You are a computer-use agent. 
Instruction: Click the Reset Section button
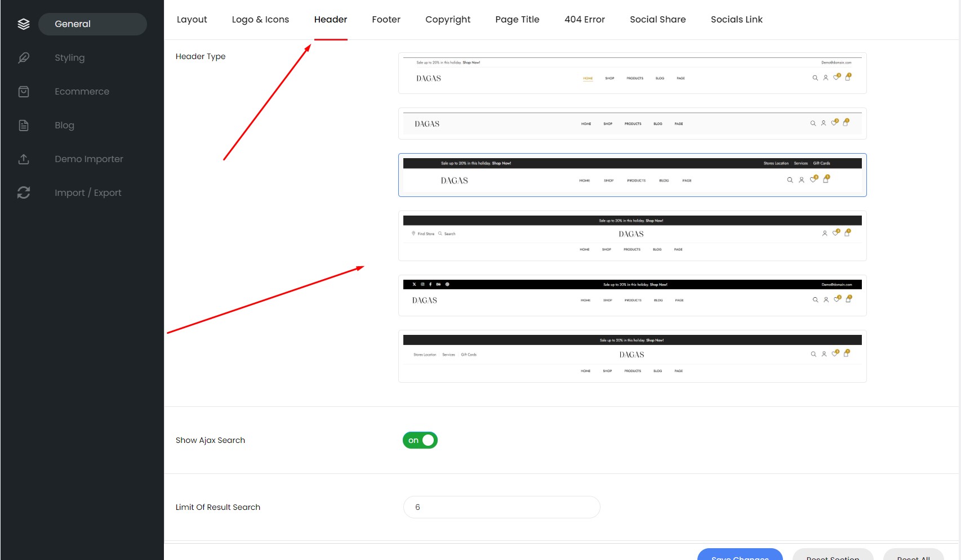[832, 555]
